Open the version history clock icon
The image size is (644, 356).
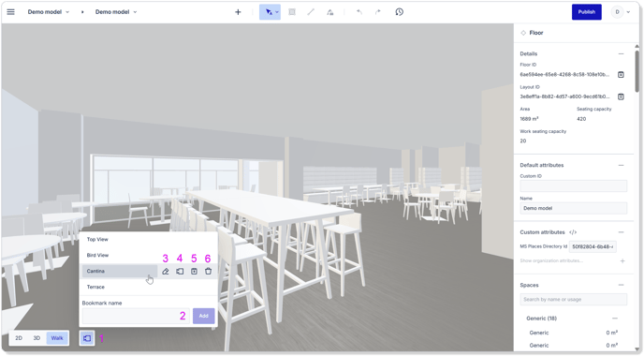399,12
